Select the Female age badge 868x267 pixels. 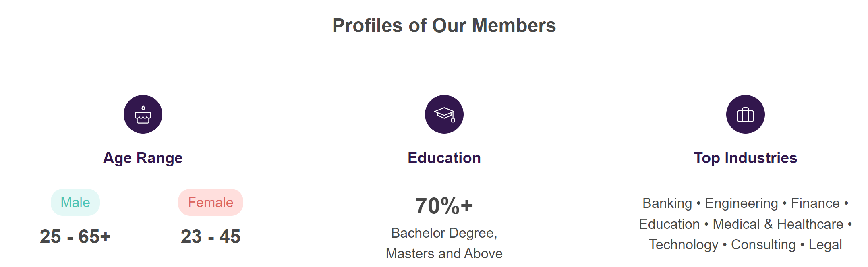pyautogui.click(x=211, y=202)
